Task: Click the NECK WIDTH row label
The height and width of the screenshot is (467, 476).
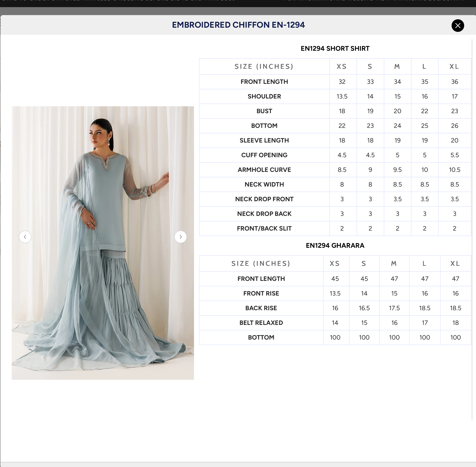Action: (264, 184)
